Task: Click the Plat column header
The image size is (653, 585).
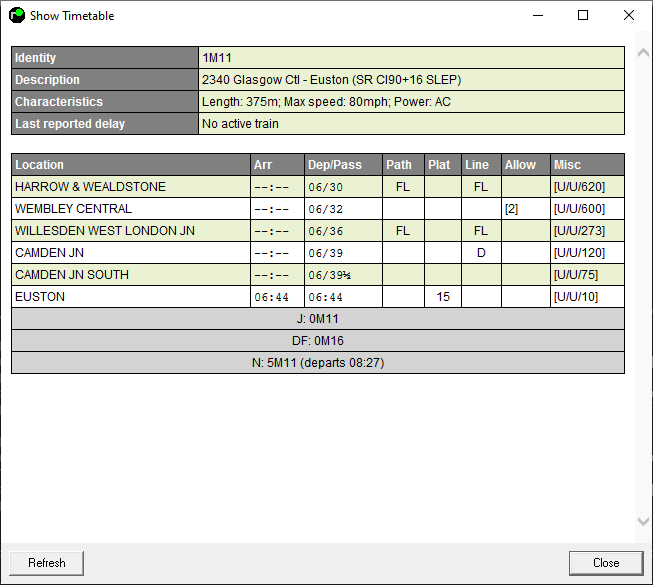Action: point(443,165)
